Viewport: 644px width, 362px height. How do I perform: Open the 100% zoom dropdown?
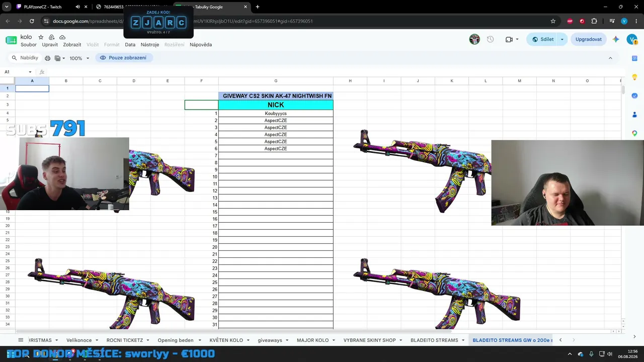[x=79, y=58]
